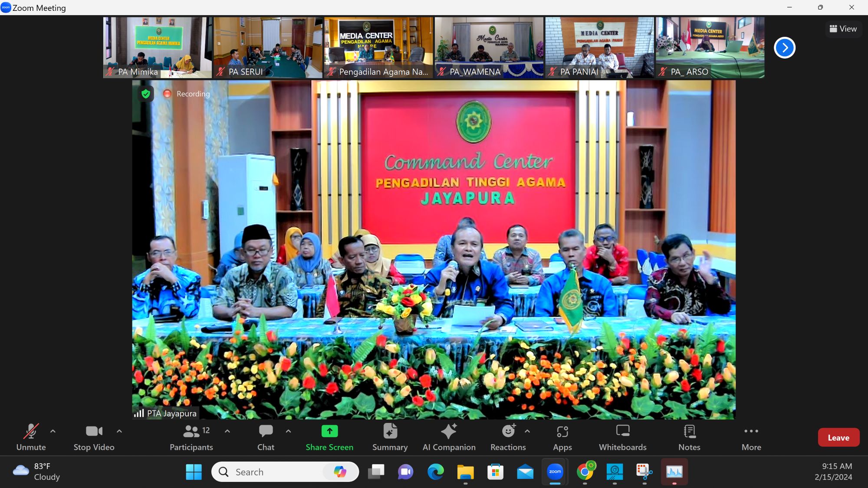Click the red Leave button
The image size is (868, 488).
tap(838, 437)
